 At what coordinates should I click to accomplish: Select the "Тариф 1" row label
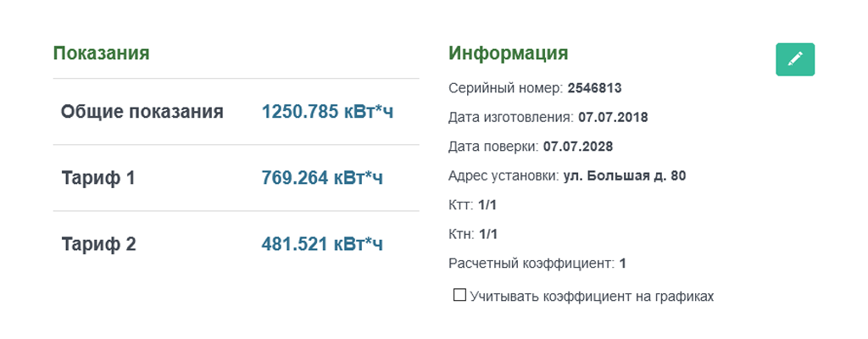[98, 178]
